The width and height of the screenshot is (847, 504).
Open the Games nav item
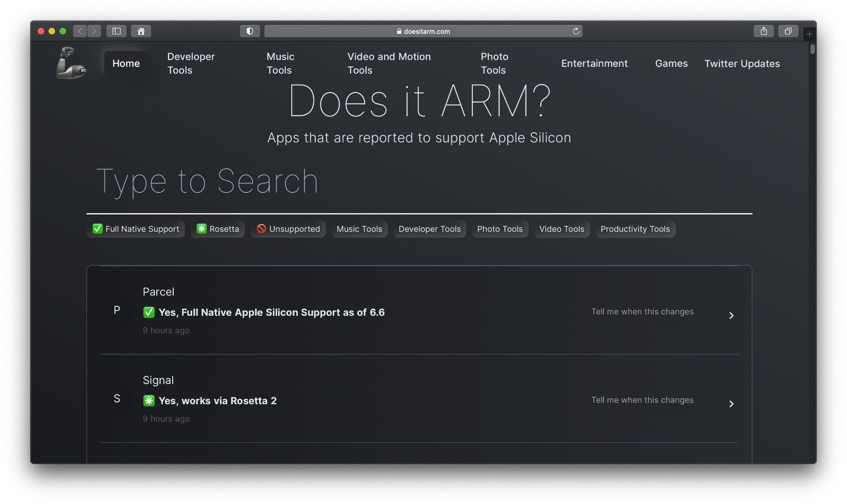(671, 64)
